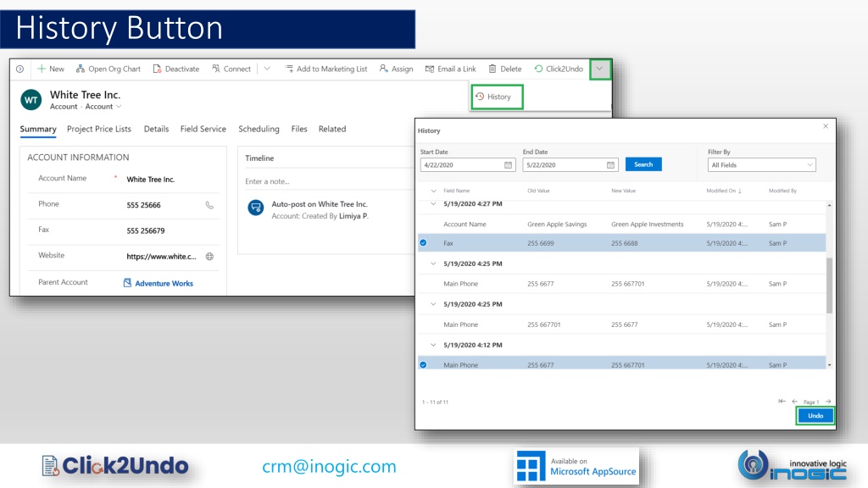Click the Account Name field value

(151, 180)
